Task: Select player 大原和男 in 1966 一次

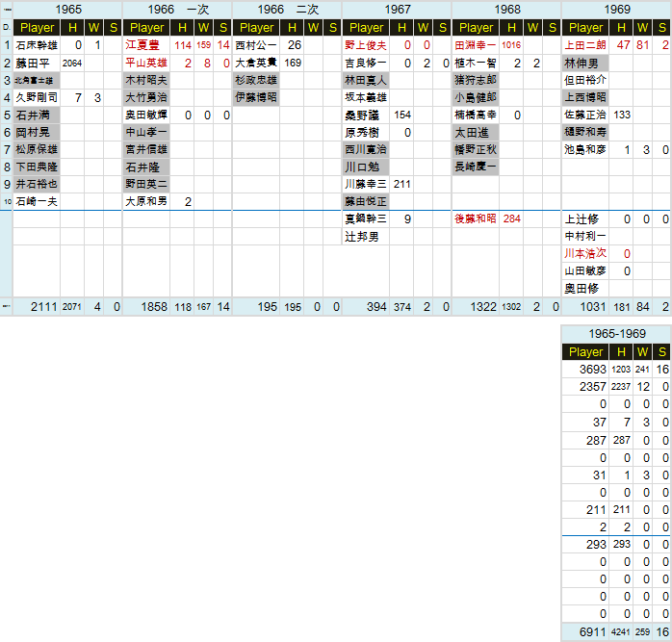Action: point(146,201)
